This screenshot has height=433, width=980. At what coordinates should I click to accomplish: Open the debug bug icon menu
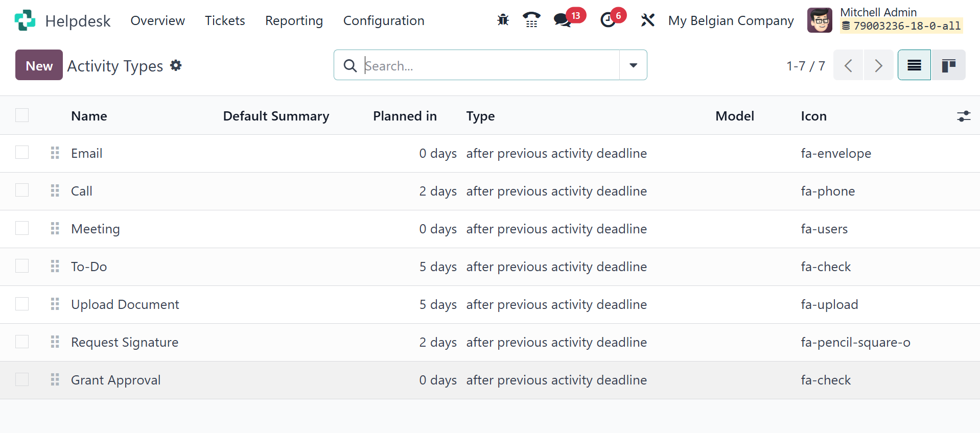503,20
